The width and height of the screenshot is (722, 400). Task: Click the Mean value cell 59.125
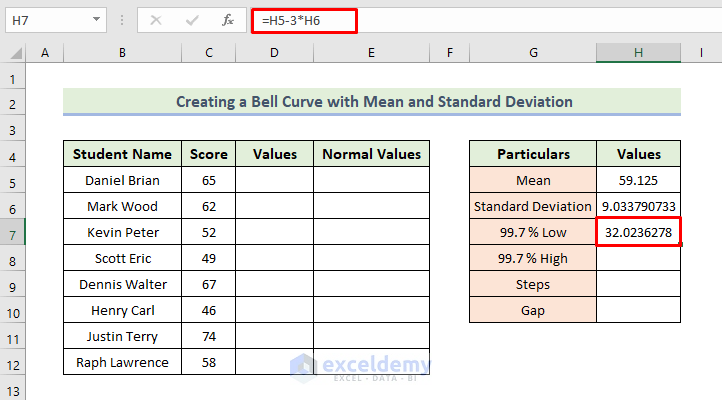point(639,180)
